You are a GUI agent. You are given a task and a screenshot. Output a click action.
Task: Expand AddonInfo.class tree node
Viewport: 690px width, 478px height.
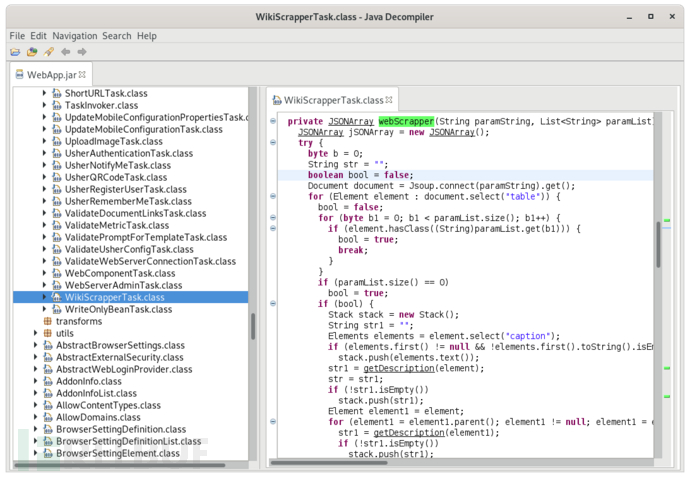[35, 381]
